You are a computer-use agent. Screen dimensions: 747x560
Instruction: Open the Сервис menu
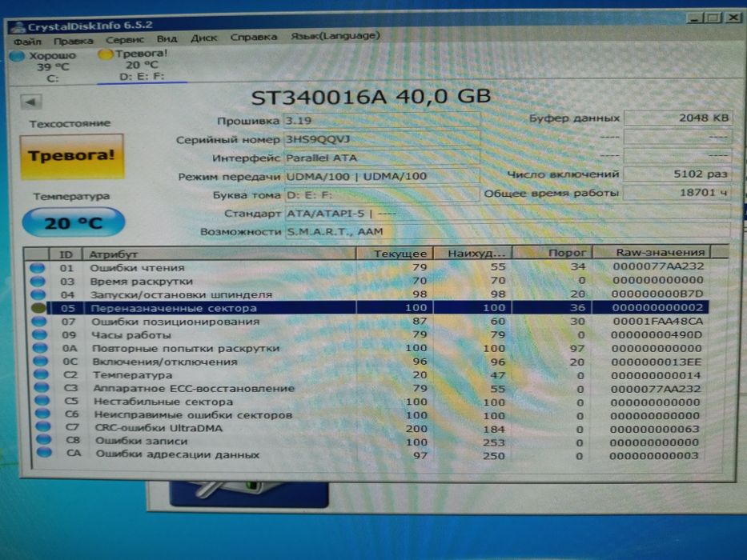[124, 40]
